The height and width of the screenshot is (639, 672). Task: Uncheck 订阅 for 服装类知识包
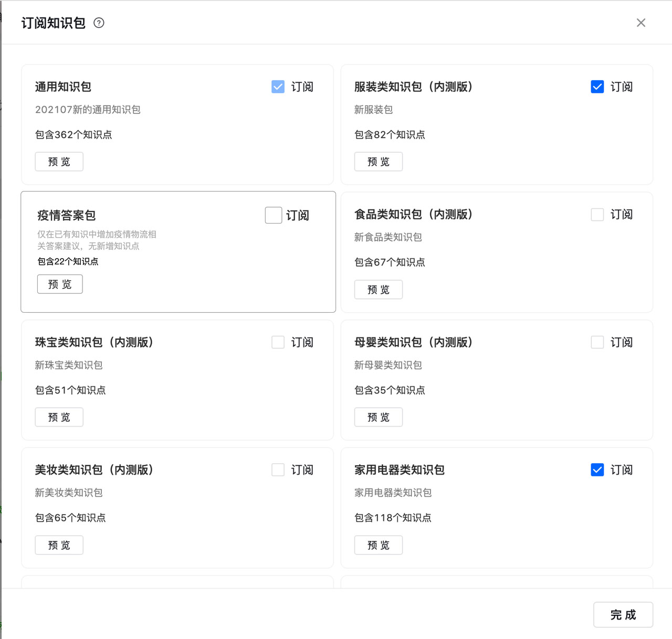pyautogui.click(x=597, y=87)
